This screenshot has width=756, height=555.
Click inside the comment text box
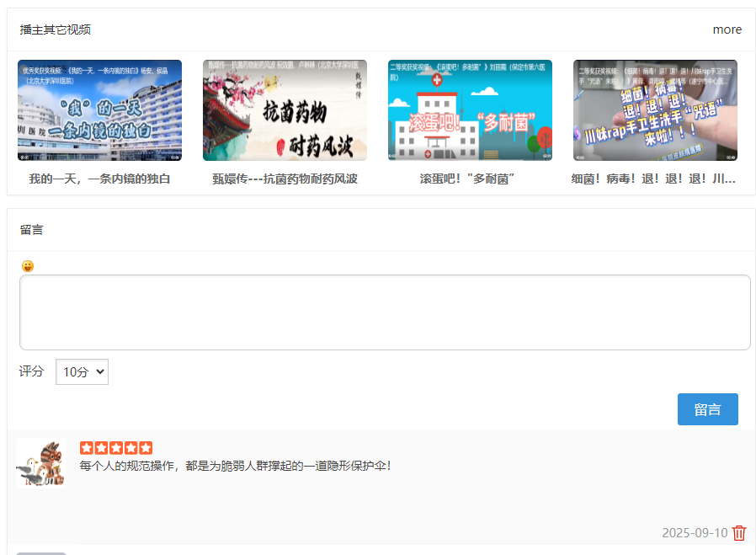pos(385,312)
